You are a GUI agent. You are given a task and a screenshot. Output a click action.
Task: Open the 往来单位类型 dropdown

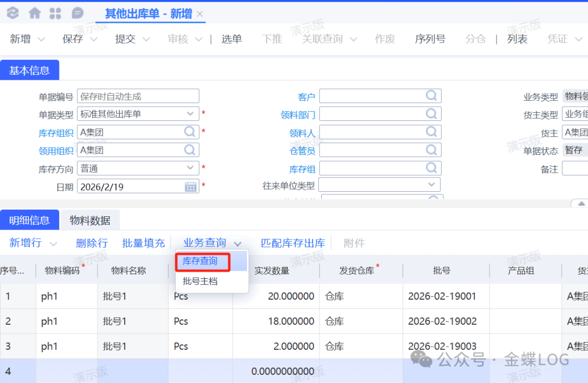click(431, 185)
